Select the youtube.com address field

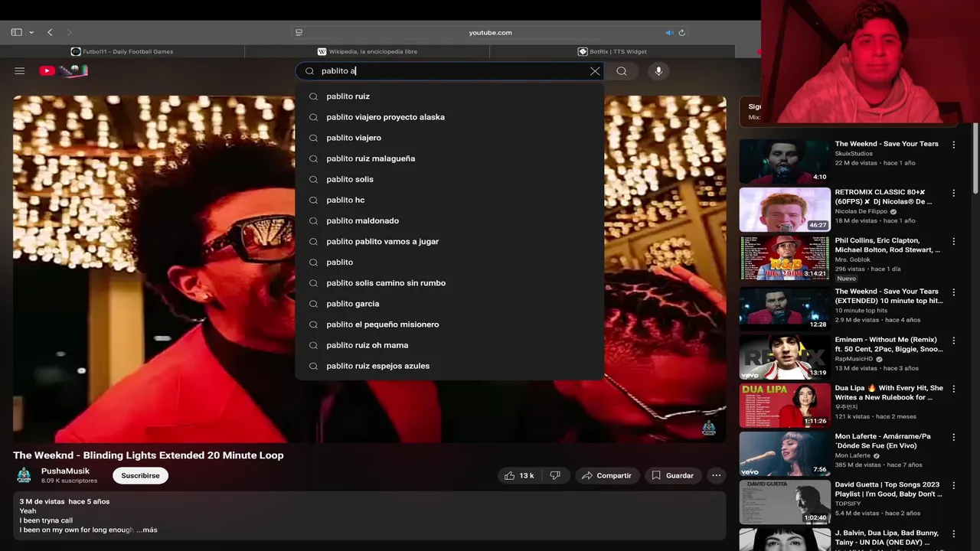pos(490,32)
